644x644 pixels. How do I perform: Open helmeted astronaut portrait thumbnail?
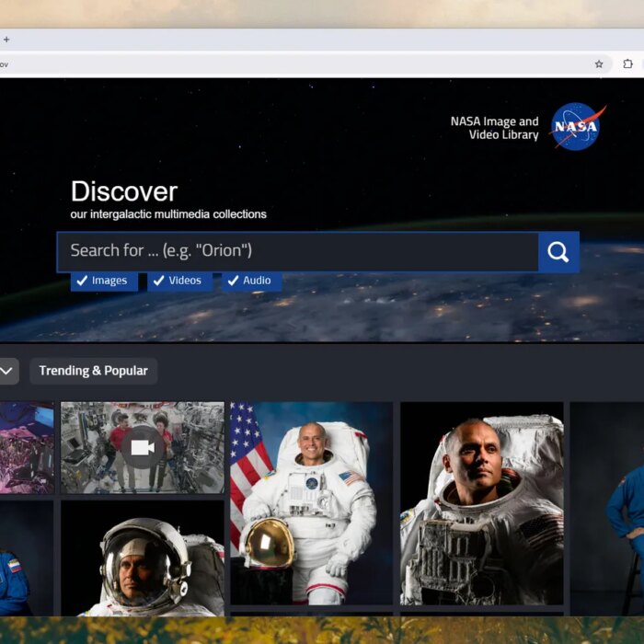tap(143, 558)
